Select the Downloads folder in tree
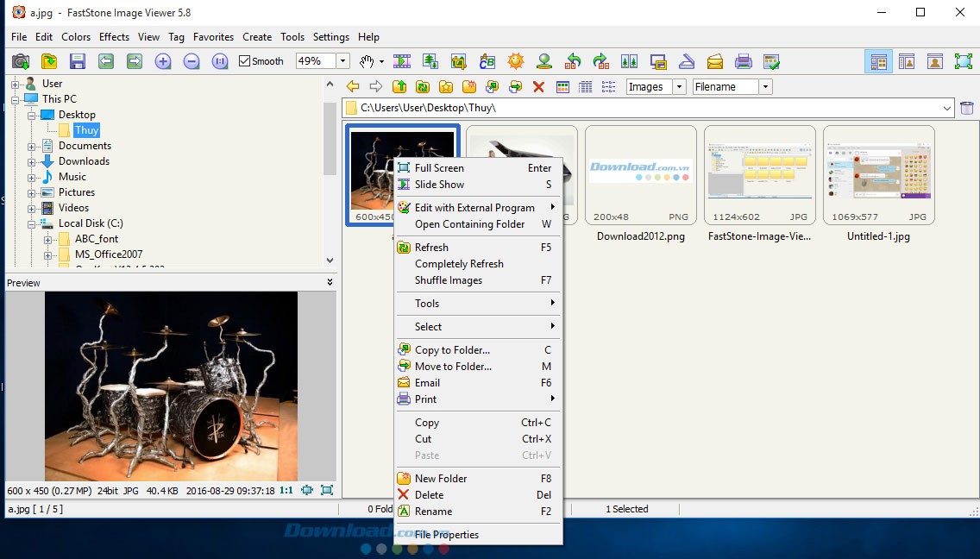The height and width of the screenshot is (559, 980). coord(84,161)
